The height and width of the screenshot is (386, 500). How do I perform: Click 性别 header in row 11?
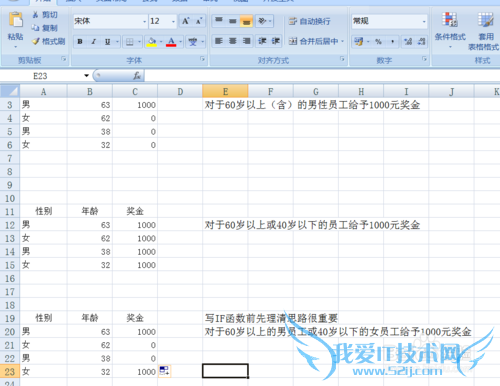pos(44,211)
